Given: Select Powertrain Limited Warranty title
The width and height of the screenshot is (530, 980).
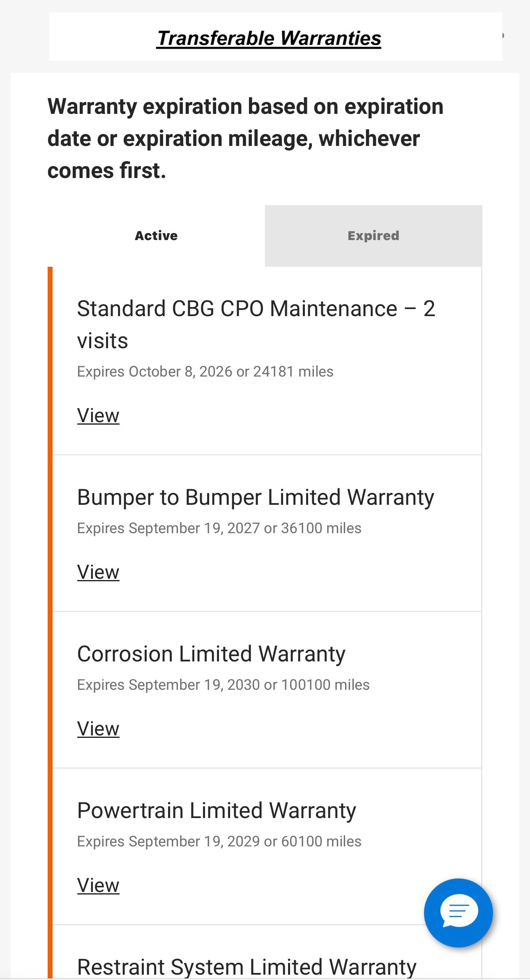Looking at the screenshot, I should coord(217,811).
